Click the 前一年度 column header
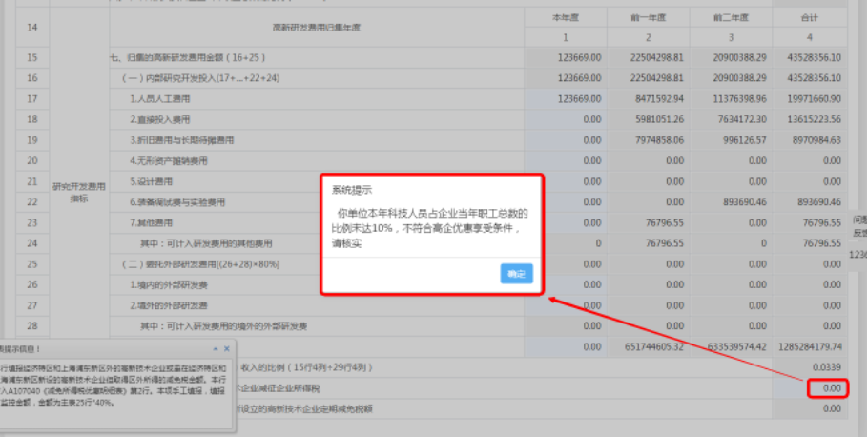This screenshot has width=868, height=438. tap(649, 18)
